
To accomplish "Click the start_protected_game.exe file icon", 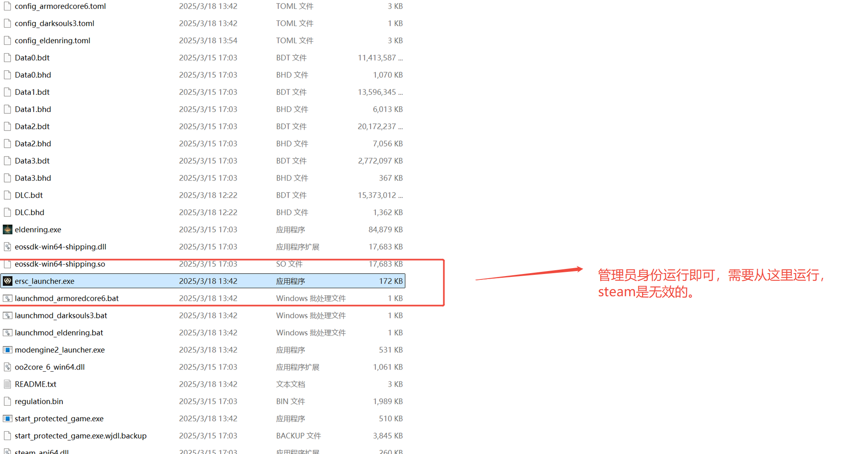I will point(8,419).
